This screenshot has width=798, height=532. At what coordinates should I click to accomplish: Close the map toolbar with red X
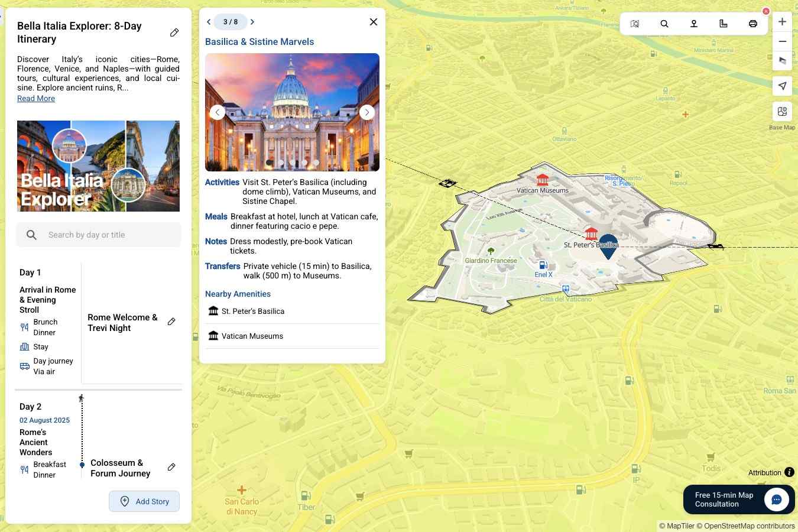click(766, 11)
